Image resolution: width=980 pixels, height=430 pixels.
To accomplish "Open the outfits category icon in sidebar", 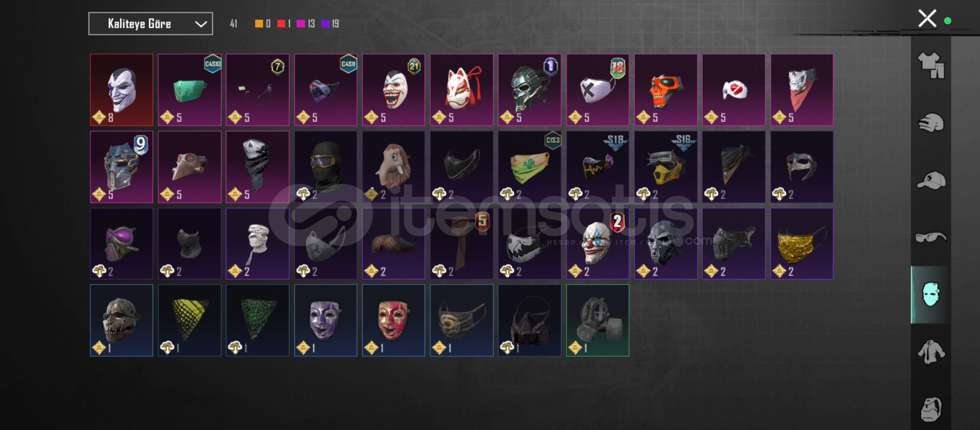I will tap(931, 65).
